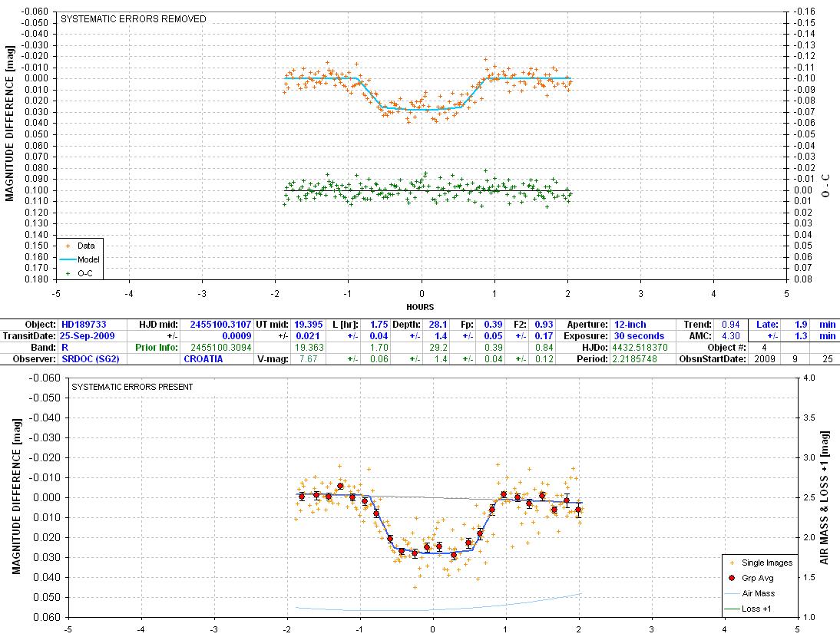Click the HJD mid error 0.0009
The height and width of the screenshot is (637, 840).
pyautogui.click(x=236, y=336)
